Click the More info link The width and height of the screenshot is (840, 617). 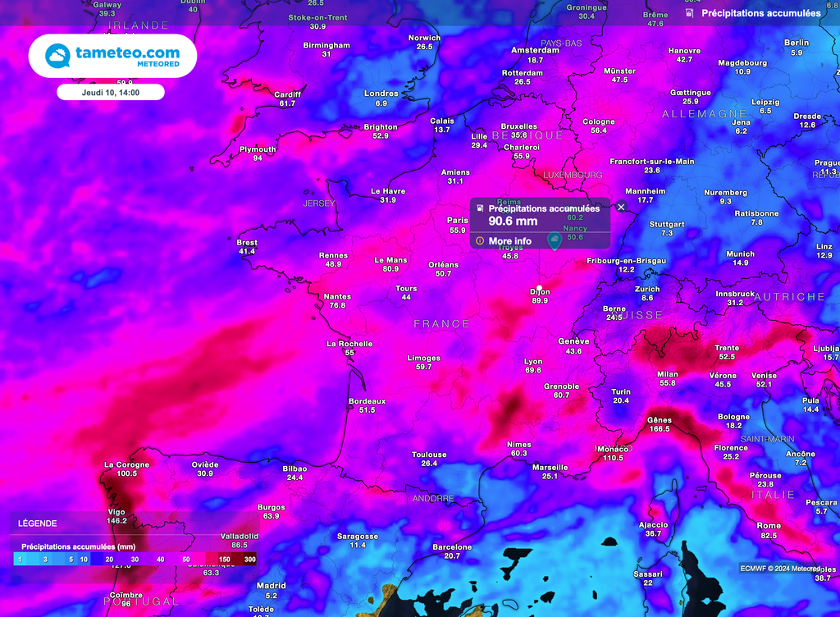click(509, 241)
